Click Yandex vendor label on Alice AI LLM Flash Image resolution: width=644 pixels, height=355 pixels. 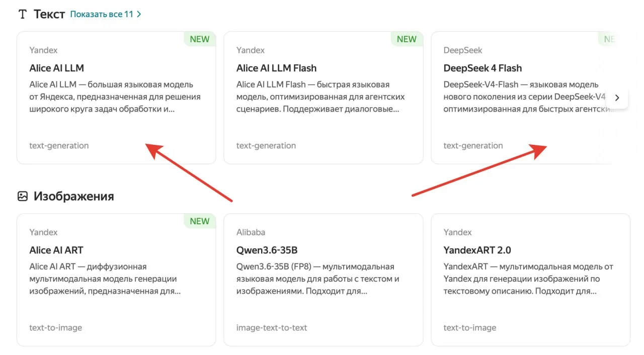click(x=251, y=50)
